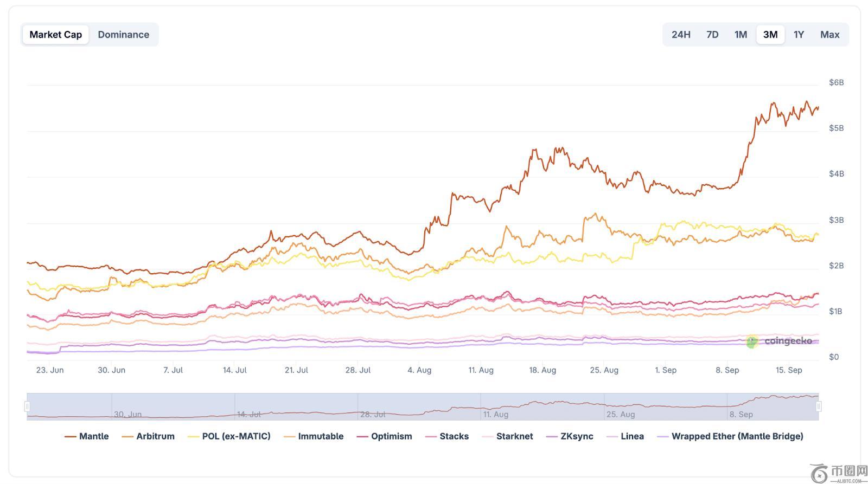This screenshot has width=868, height=484.
Task: Click the right navigator range handle
Action: [x=819, y=406]
